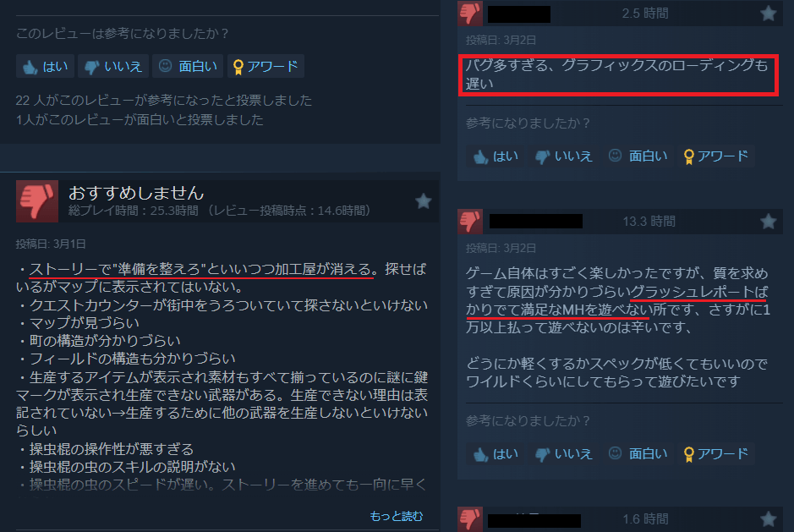Vote はい on the top-left review
The height and width of the screenshot is (532, 794).
click(46, 66)
